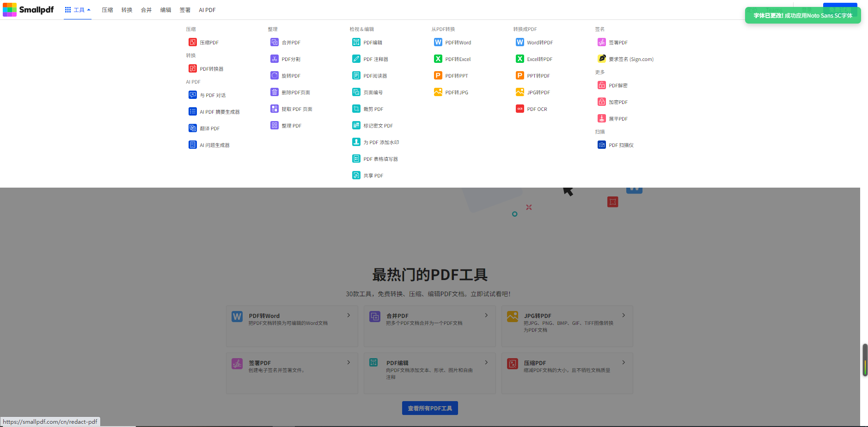Expand the PDF转Word card chevron arrow
The height and width of the screenshot is (427, 868).
point(348,315)
